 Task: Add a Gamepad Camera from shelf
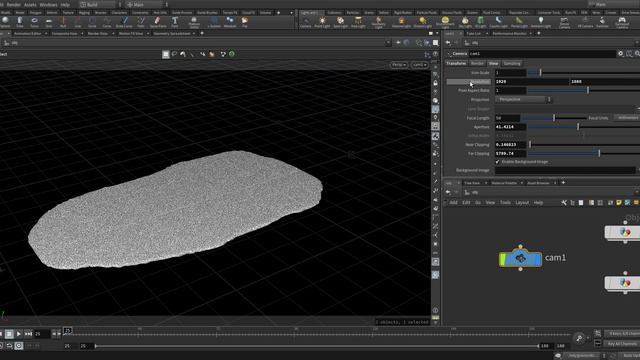click(622, 22)
